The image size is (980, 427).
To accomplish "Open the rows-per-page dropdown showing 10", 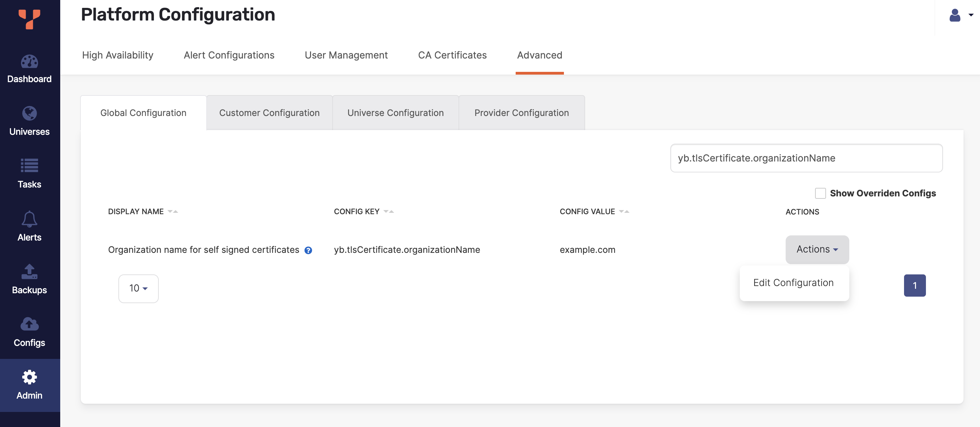I will 138,288.
